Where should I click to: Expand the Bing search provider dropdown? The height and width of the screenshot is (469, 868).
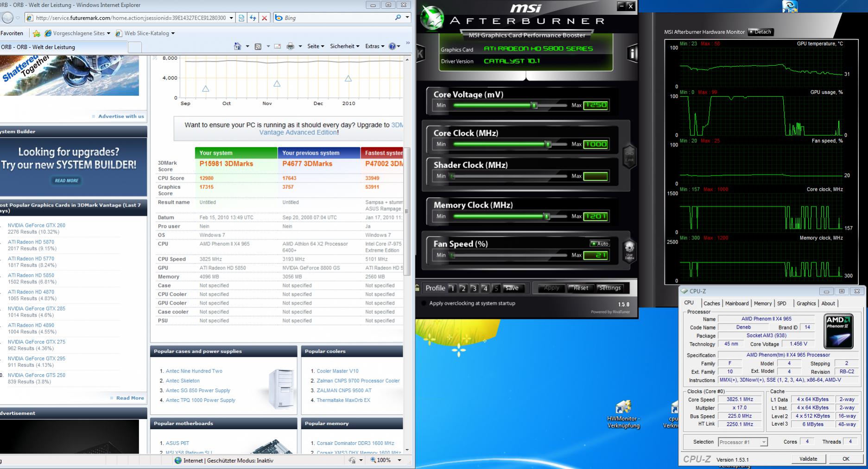pos(407,18)
